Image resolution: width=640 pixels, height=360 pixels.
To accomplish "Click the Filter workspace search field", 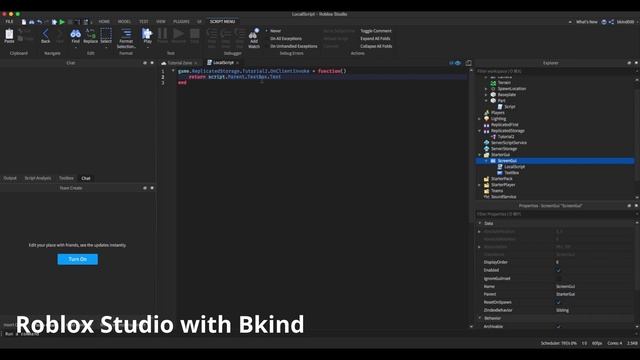I will point(554,71).
